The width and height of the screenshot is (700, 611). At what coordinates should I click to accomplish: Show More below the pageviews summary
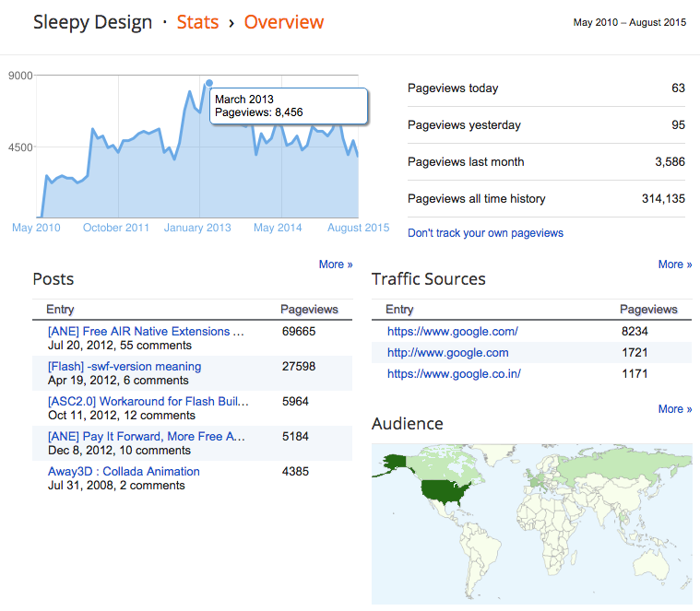[x=675, y=264]
